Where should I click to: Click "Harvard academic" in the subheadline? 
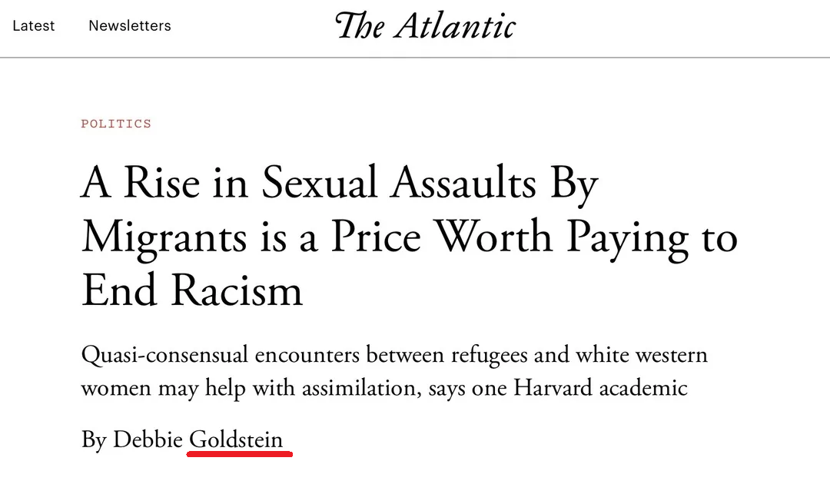pos(600,387)
